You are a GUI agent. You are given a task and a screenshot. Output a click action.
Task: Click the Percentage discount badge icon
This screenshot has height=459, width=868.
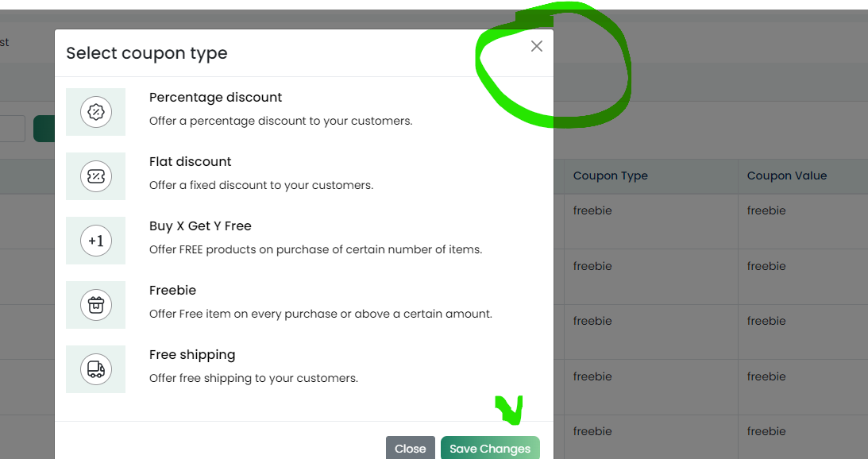coord(96,112)
